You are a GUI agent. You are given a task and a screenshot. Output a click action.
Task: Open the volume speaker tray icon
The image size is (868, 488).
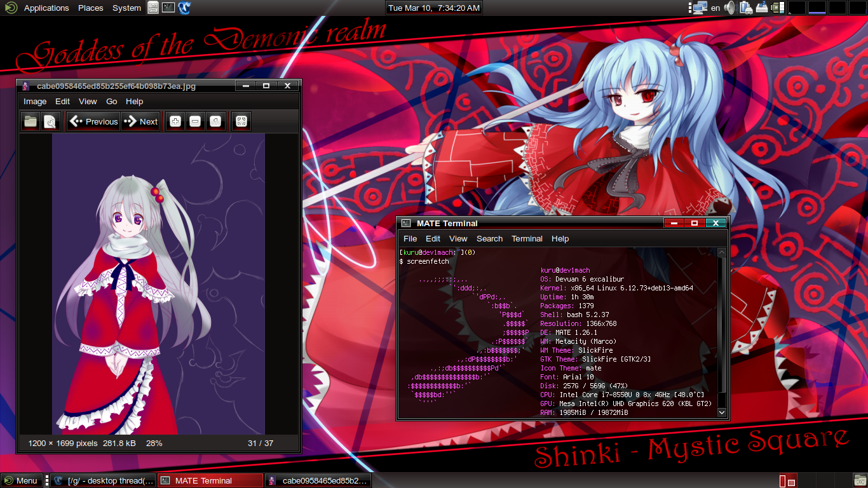click(x=729, y=8)
